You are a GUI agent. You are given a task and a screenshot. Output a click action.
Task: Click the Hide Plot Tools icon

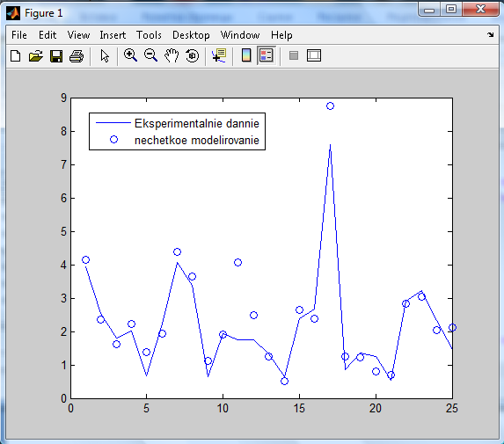point(294,55)
